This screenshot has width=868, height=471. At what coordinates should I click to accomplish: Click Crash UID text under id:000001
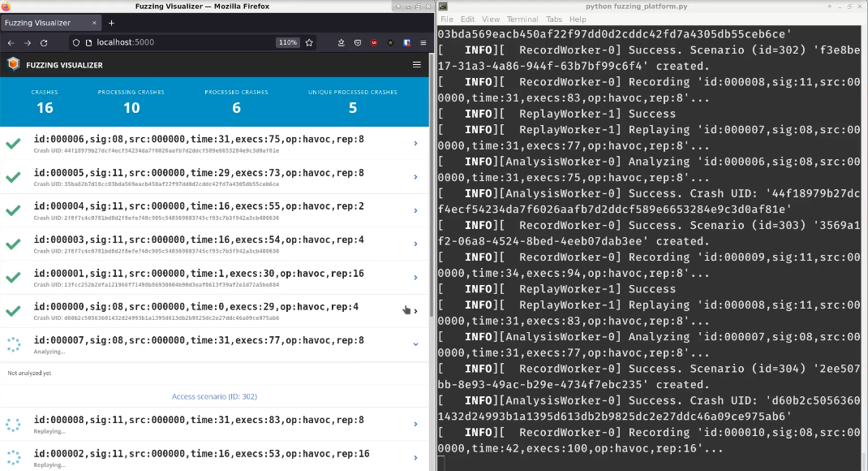(156, 285)
